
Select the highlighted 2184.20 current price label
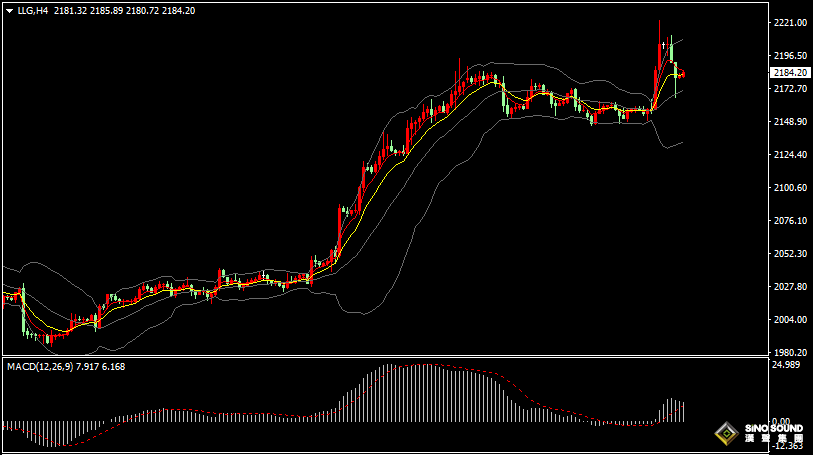(x=790, y=72)
